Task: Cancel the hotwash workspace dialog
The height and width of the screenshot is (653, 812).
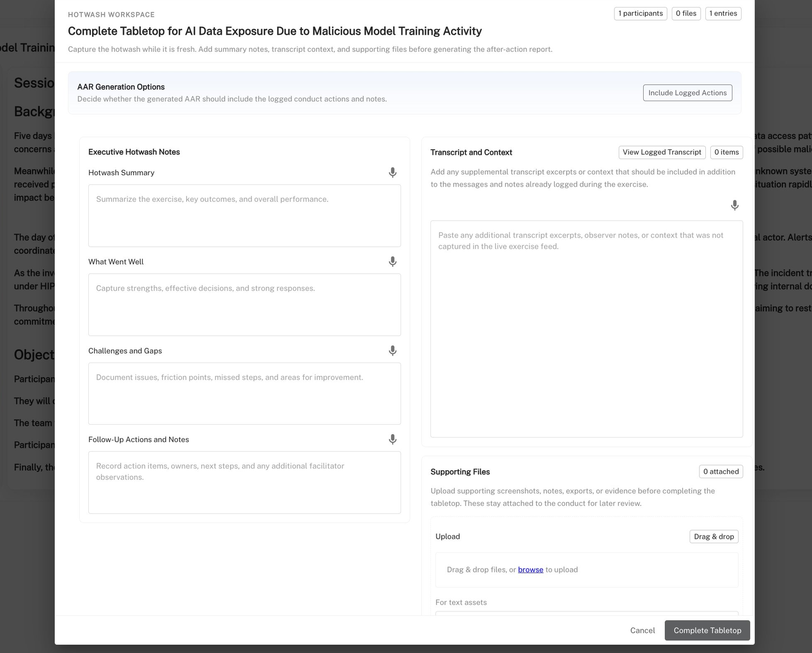Action: pyautogui.click(x=643, y=630)
